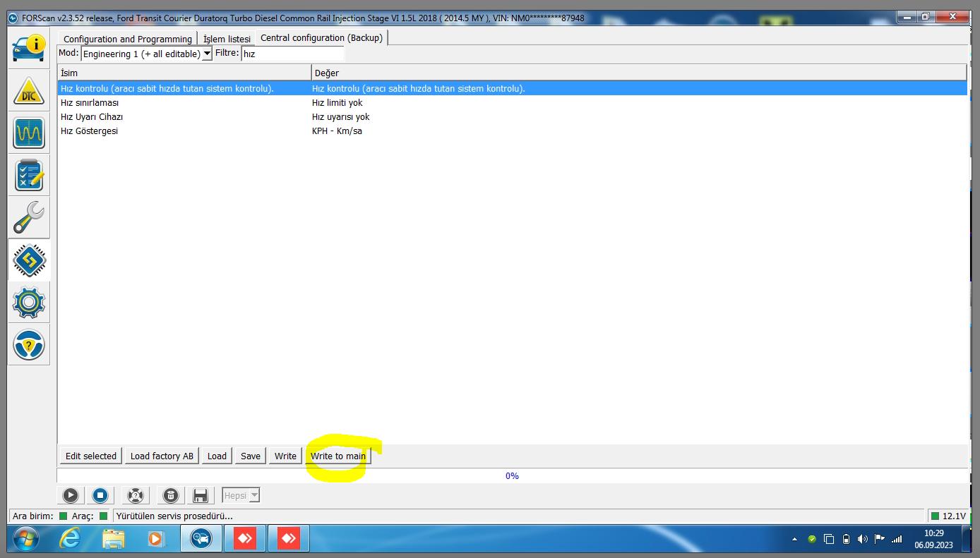Image resolution: width=980 pixels, height=558 pixels.
Task: Click the Filtre text input field
Action: point(292,54)
